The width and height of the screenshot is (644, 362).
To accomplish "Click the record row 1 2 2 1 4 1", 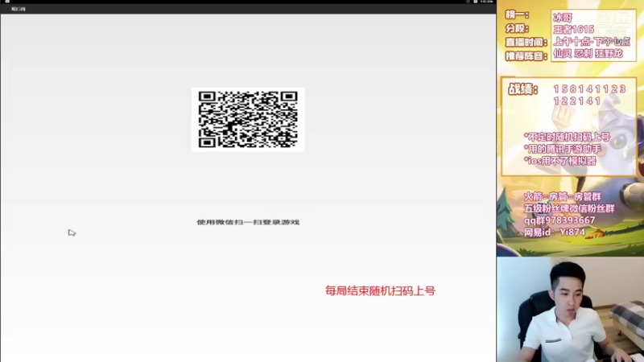I will [577, 101].
